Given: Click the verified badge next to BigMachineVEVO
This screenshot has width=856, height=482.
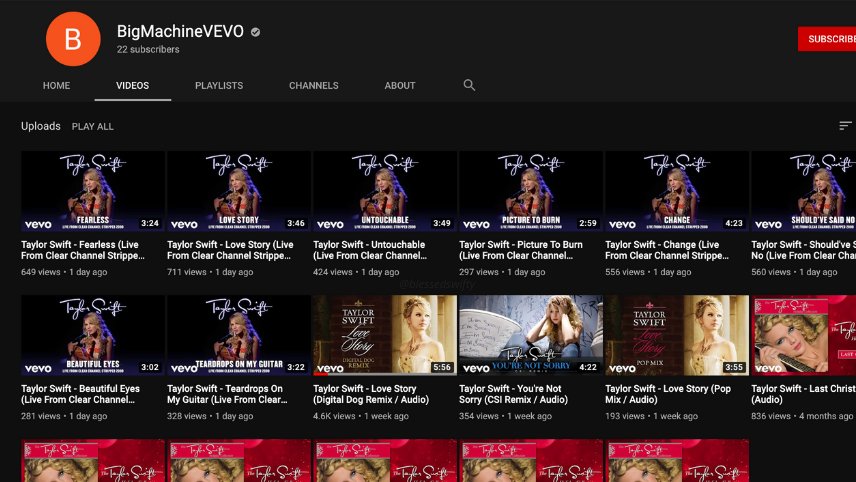Looking at the screenshot, I should (255, 32).
